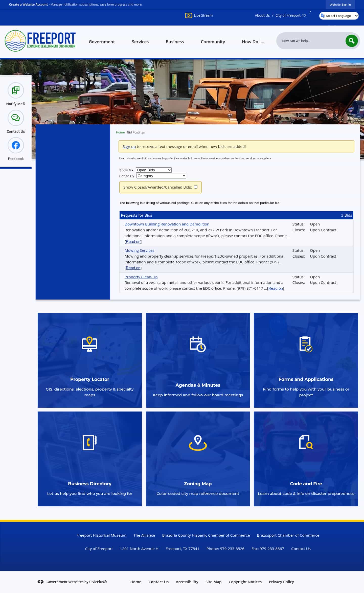Open the Show Me Open Bids dropdown

point(154,170)
